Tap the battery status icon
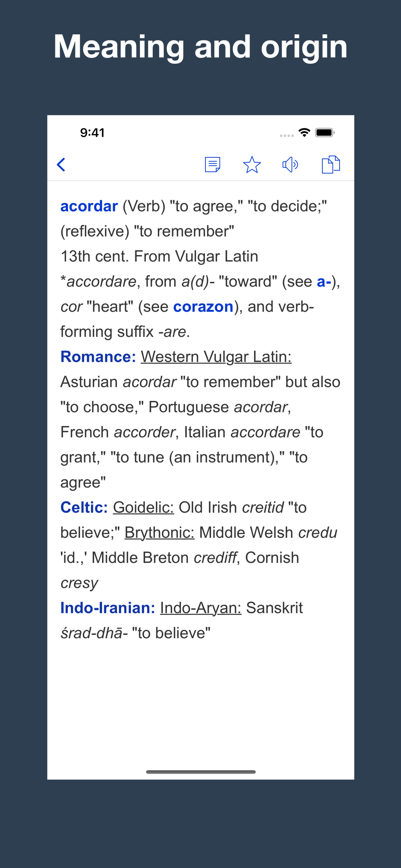Screen dimensions: 401x868 click(324, 132)
